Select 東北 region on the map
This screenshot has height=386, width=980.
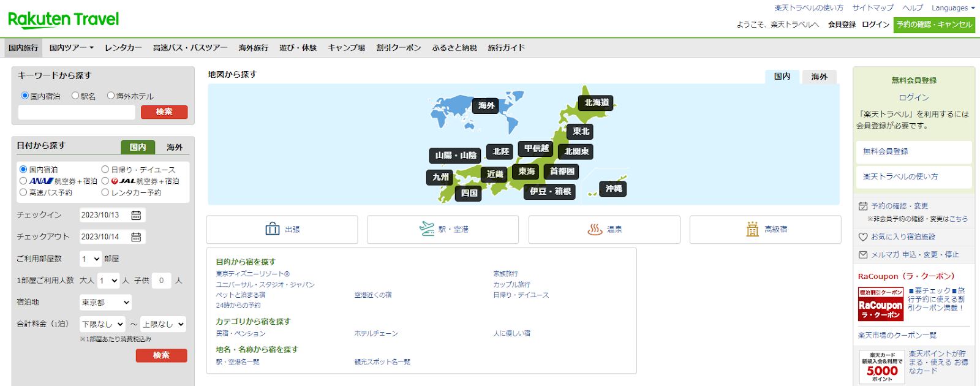tap(581, 131)
